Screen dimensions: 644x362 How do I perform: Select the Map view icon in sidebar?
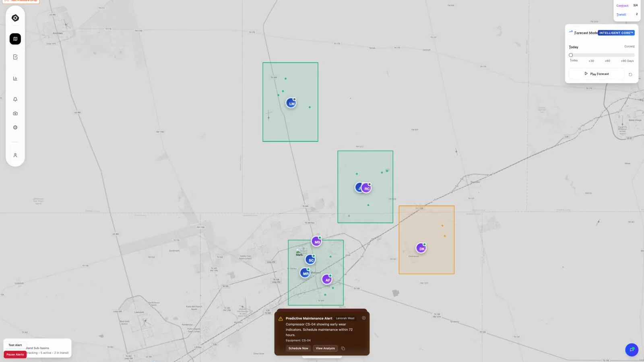point(15,39)
